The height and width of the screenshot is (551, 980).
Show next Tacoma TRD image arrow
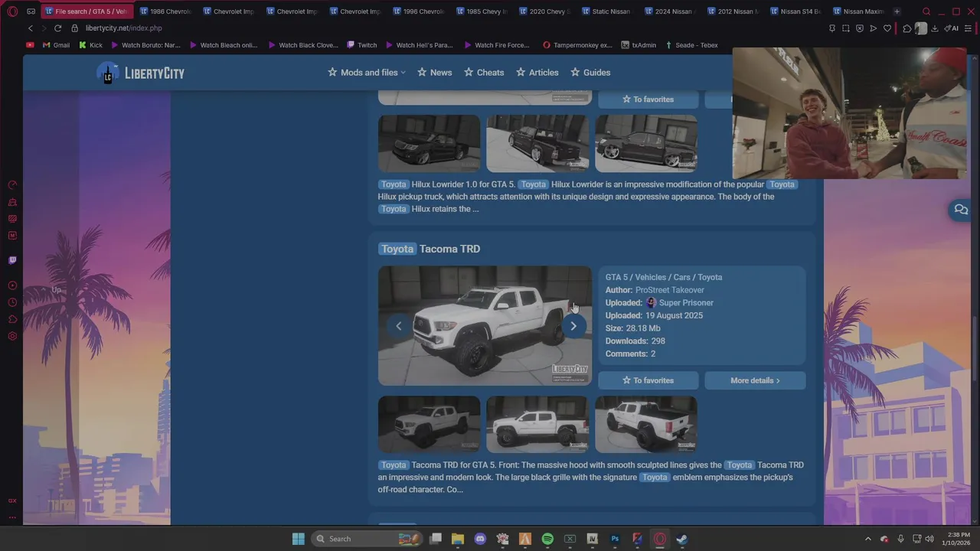pos(573,326)
